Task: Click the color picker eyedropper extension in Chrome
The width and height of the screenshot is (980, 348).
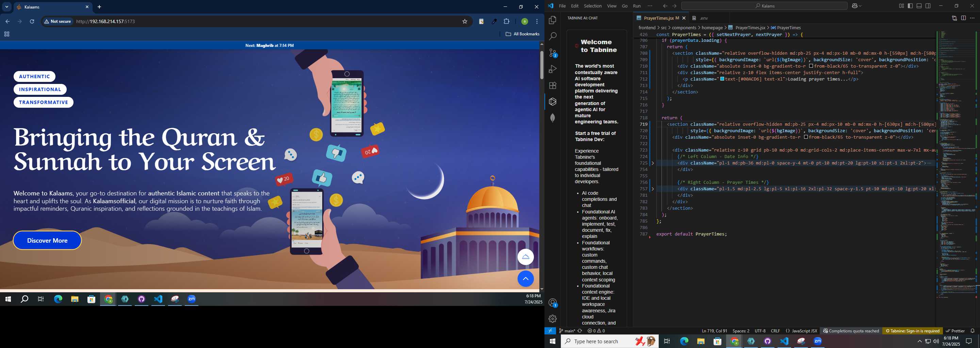Action: coord(494,22)
